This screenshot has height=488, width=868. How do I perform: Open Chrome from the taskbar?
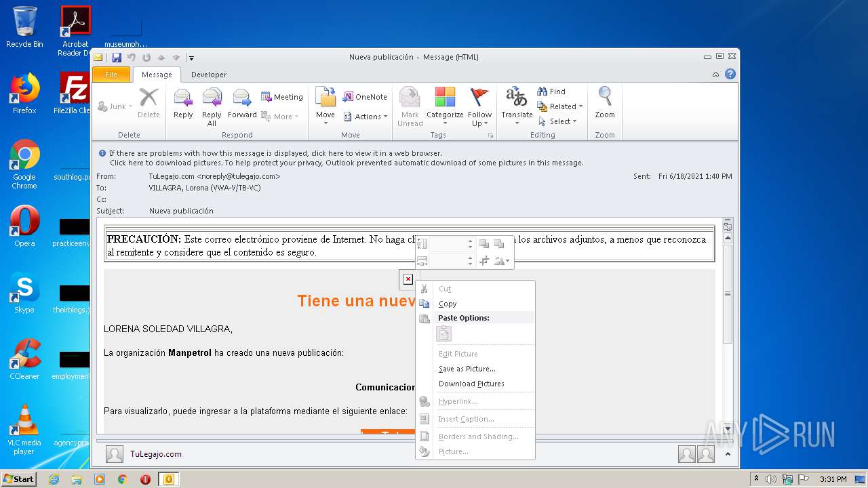tap(122, 479)
